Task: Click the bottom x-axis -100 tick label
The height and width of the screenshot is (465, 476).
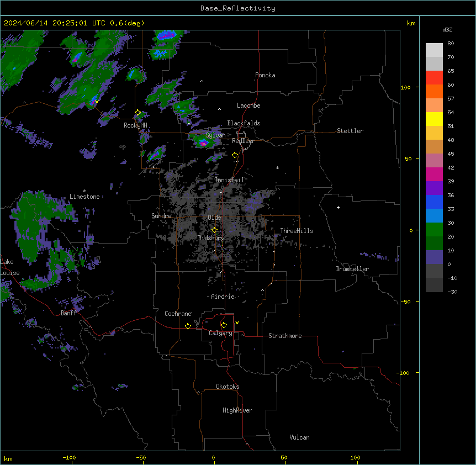Action: [69, 457]
